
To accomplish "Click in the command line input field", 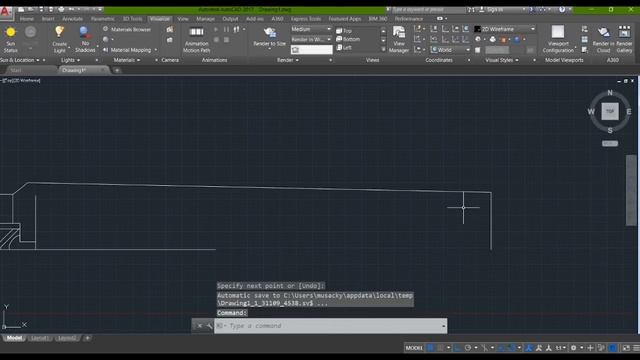I will point(330,326).
